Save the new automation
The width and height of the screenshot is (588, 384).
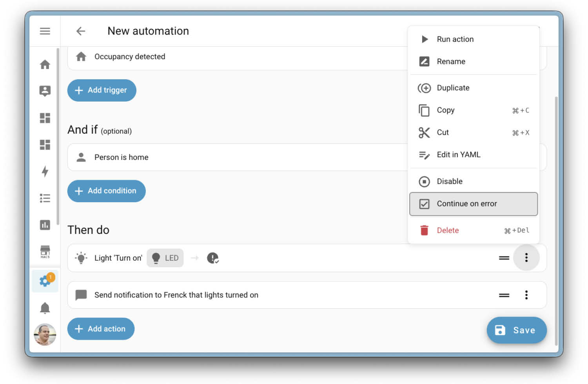click(x=517, y=330)
